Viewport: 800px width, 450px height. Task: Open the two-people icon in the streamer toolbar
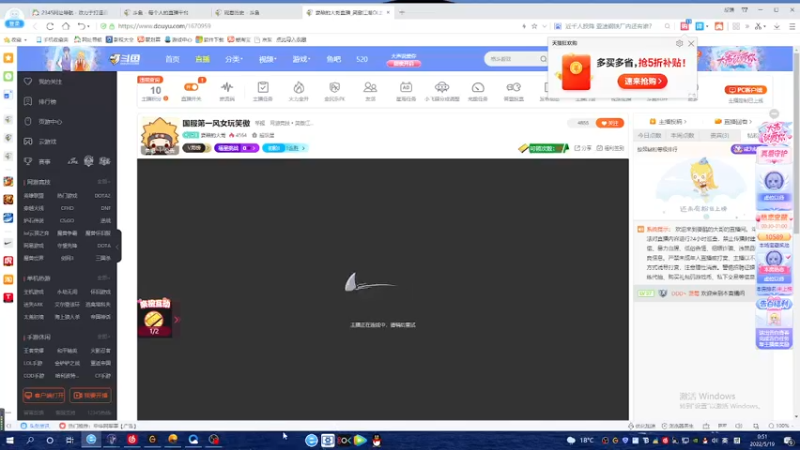coord(370,87)
